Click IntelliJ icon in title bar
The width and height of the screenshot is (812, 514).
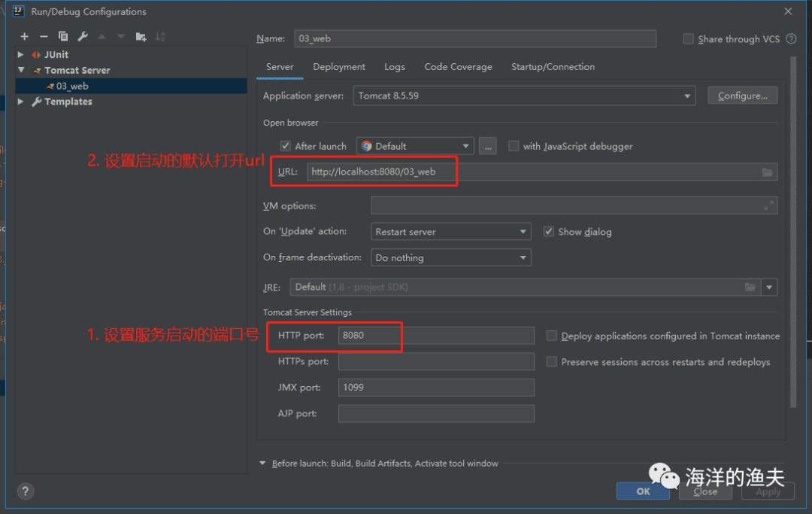click(x=18, y=11)
